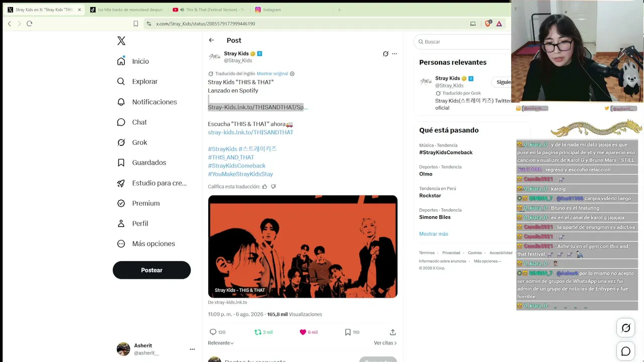Open the three-dot menu on the post
This screenshot has width=644, height=362.
click(394, 54)
